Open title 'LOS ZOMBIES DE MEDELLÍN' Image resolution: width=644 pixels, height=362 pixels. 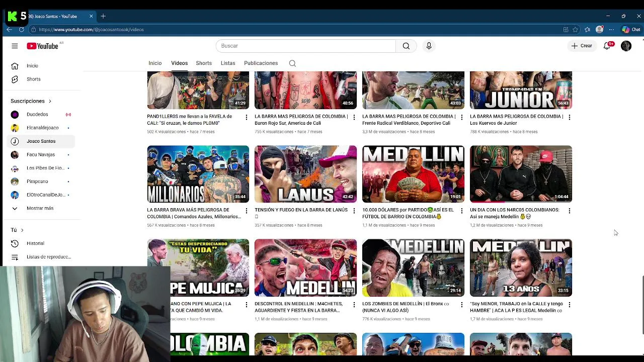(x=406, y=307)
